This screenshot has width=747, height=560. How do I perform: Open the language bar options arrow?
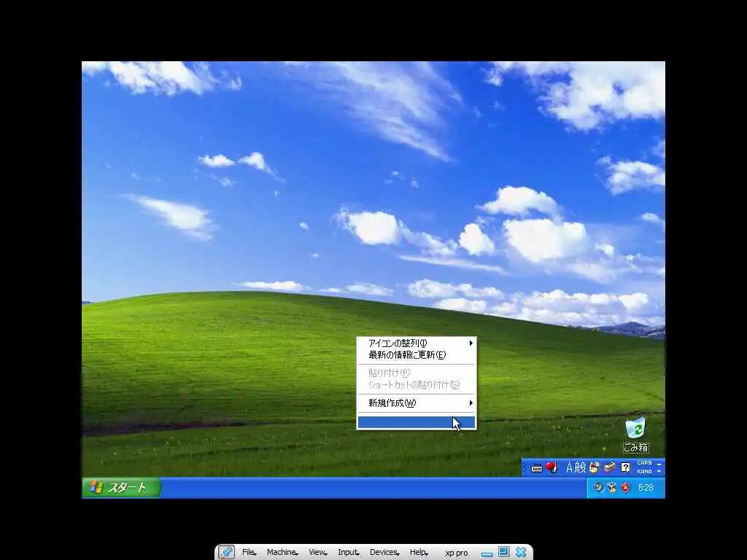click(659, 472)
